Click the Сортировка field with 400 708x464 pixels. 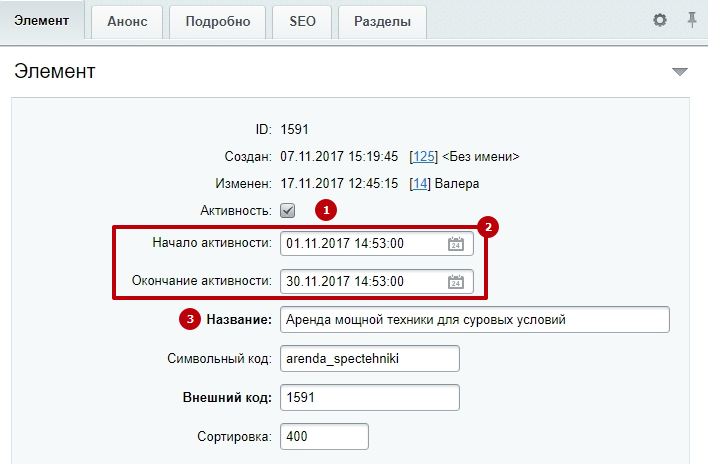[x=324, y=436]
